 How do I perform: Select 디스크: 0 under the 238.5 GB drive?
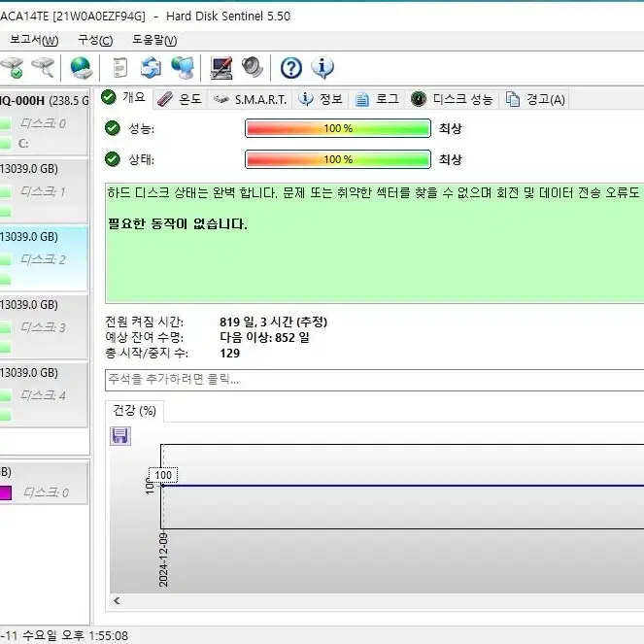(x=43, y=123)
